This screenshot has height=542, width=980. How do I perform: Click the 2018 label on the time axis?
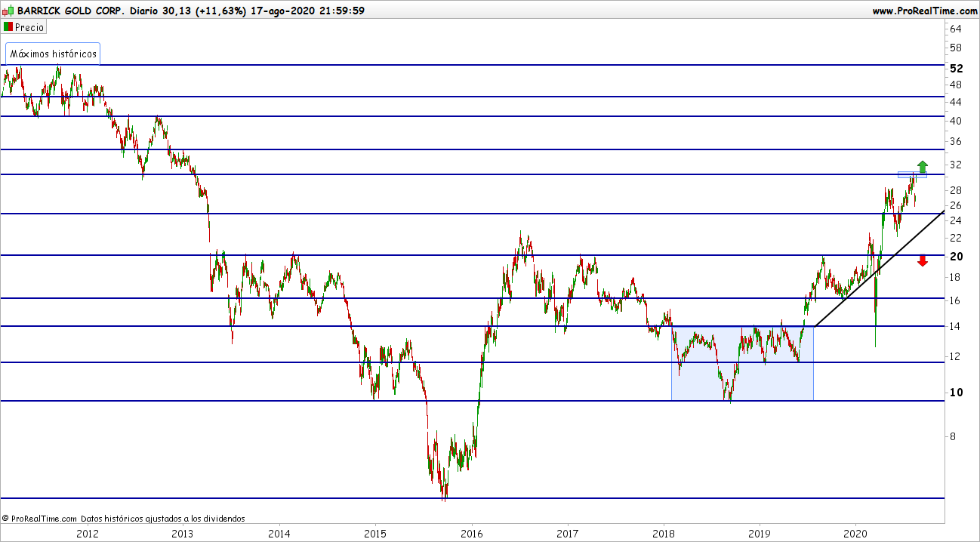[x=664, y=534]
